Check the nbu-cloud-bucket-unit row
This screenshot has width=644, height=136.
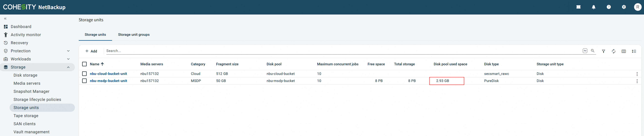point(84,74)
